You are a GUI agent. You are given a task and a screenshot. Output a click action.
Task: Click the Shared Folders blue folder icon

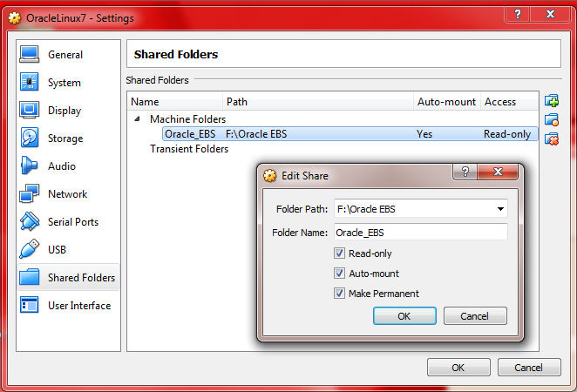pyautogui.click(x=30, y=277)
